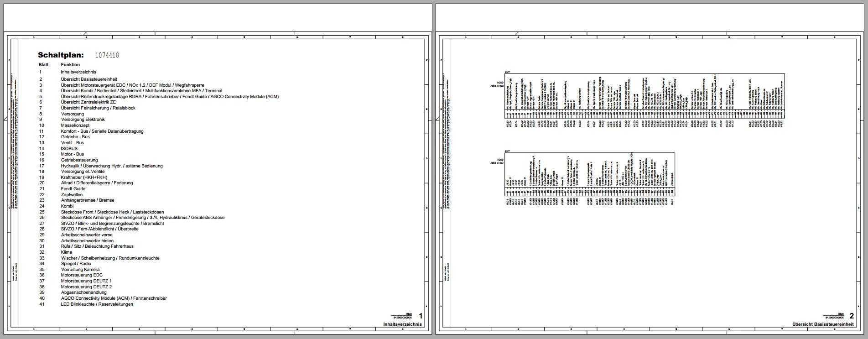Click the 'Funktion' column header

point(70,65)
